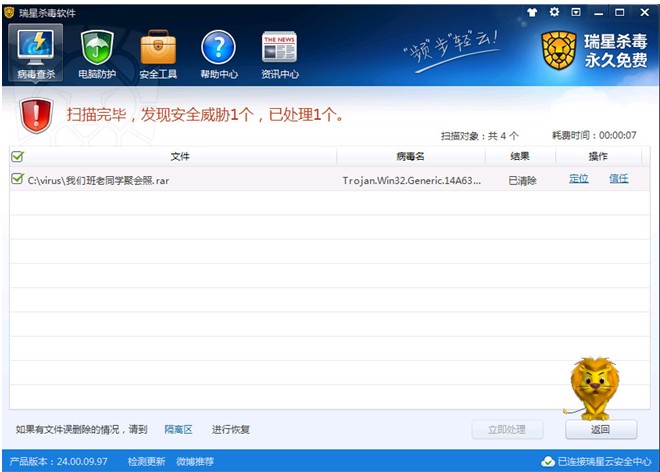The width and height of the screenshot is (660, 472).
Task: Sort by the 病毒名 column header
Action: point(410,156)
